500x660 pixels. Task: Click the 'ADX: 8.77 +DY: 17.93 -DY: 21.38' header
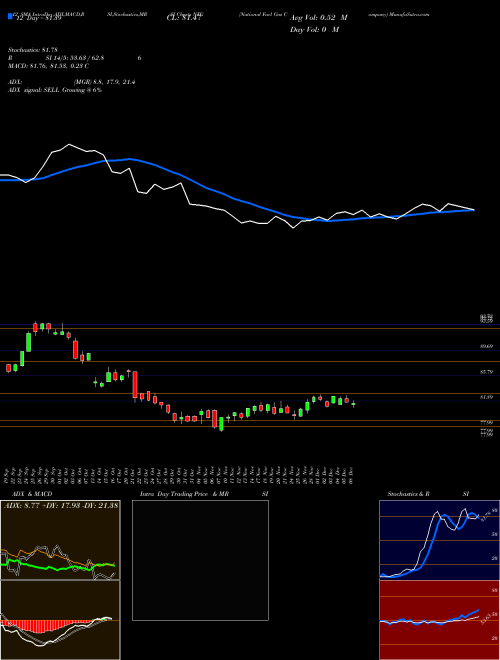coord(61,505)
